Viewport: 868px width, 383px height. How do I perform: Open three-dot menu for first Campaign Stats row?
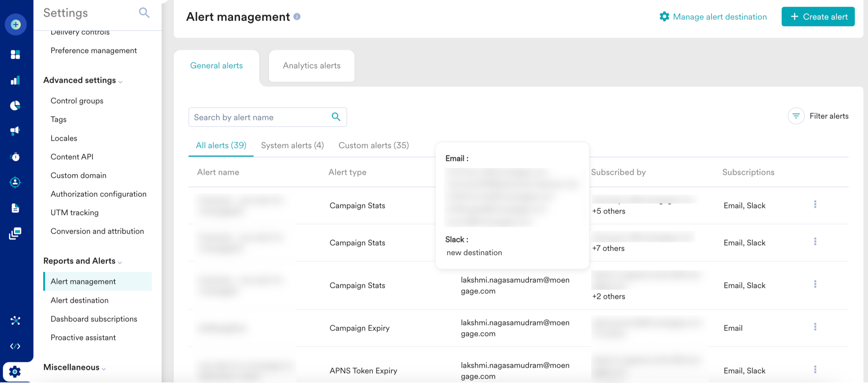pos(815,204)
